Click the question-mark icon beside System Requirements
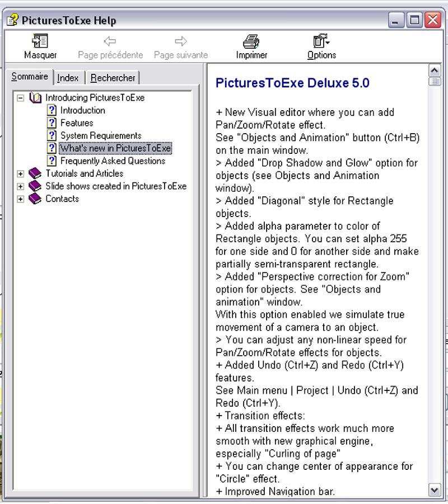This screenshot has height=504, width=448. pyautogui.click(x=52, y=135)
